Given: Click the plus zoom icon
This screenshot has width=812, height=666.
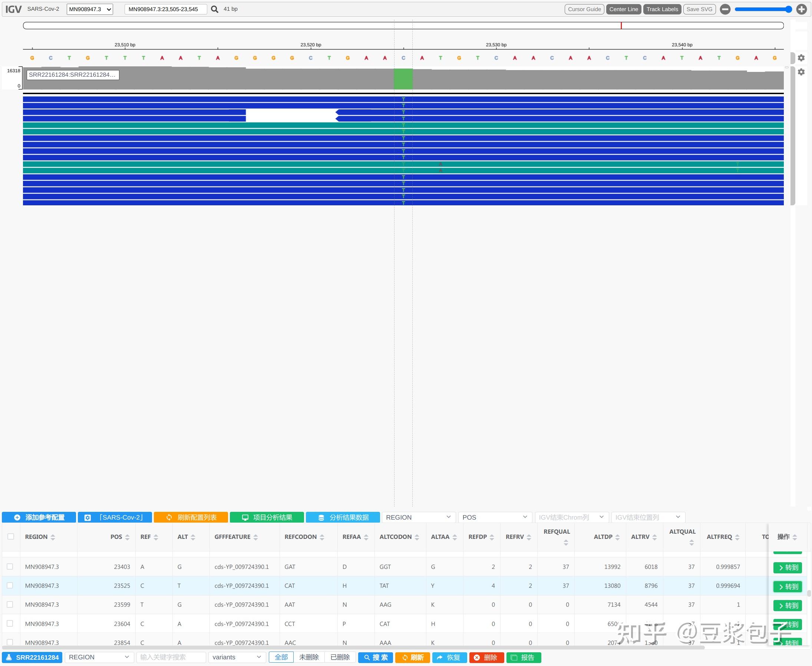Looking at the screenshot, I should (801, 9).
